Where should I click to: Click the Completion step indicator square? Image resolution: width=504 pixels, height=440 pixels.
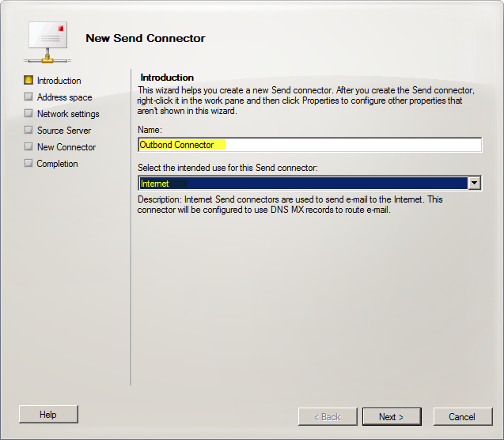[x=28, y=163]
